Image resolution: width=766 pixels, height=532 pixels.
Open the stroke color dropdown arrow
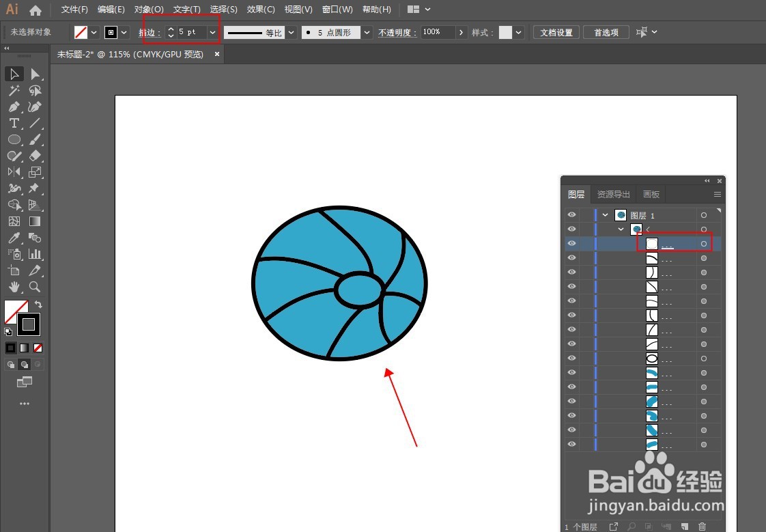(x=124, y=33)
